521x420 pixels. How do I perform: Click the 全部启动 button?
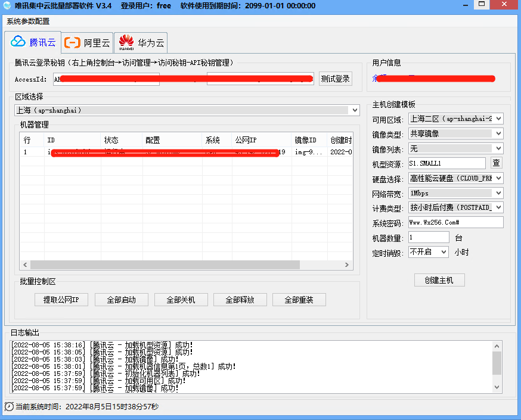(x=121, y=300)
